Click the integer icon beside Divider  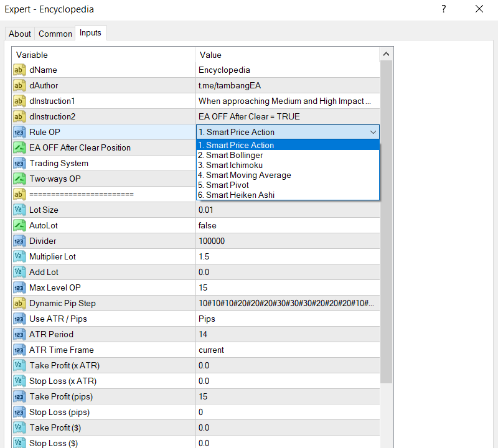[x=19, y=241]
